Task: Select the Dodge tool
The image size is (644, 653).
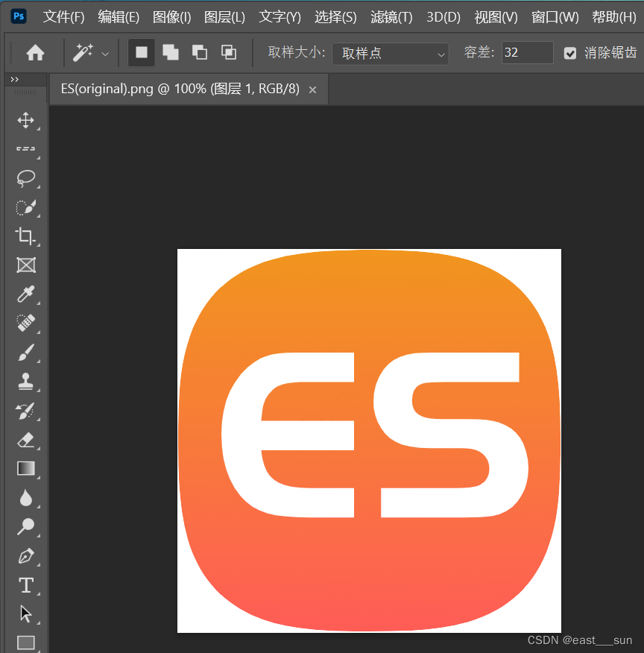Action: click(25, 526)
